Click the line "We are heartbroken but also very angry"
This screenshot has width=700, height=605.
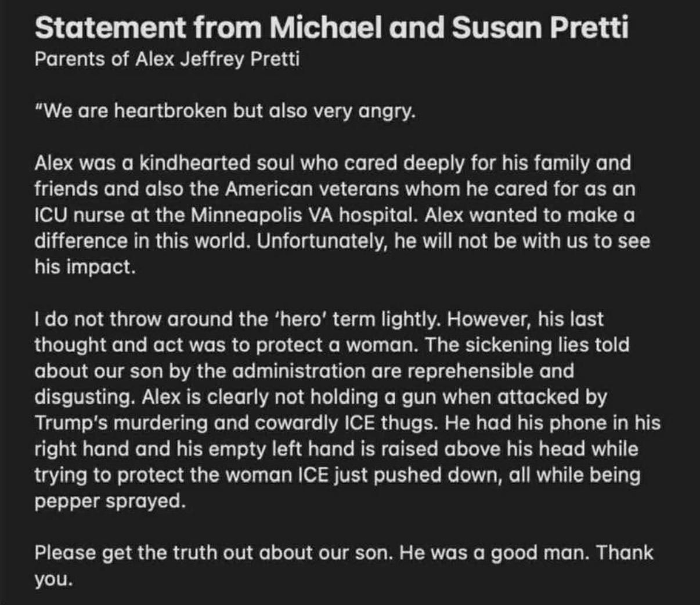[226, 110]
